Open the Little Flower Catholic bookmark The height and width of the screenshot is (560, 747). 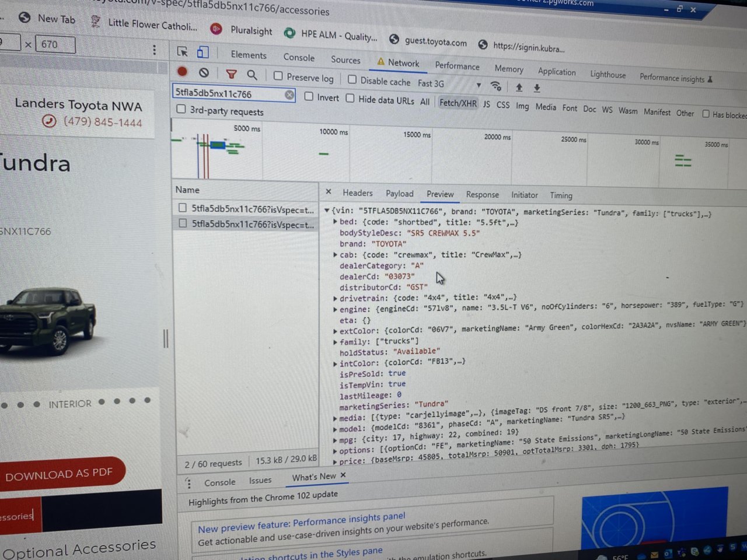click(x=145, y=24)
